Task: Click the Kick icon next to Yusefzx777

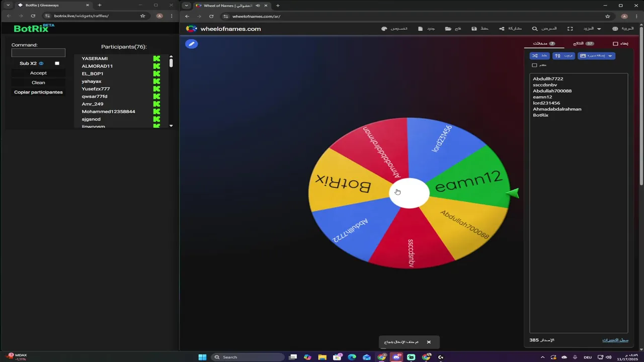Action: (x=156, y=89)
